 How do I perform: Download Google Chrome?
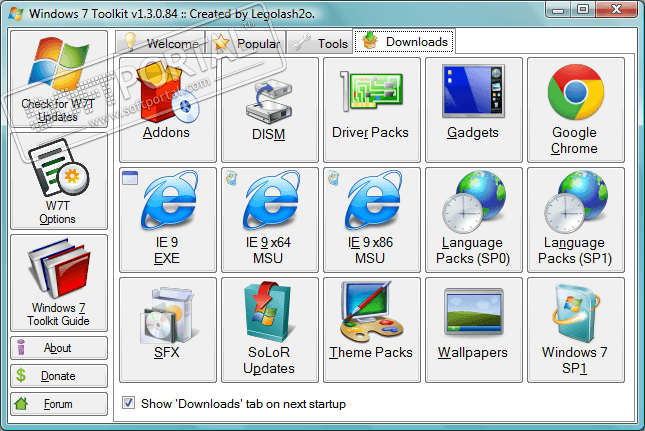coord(576,110)
